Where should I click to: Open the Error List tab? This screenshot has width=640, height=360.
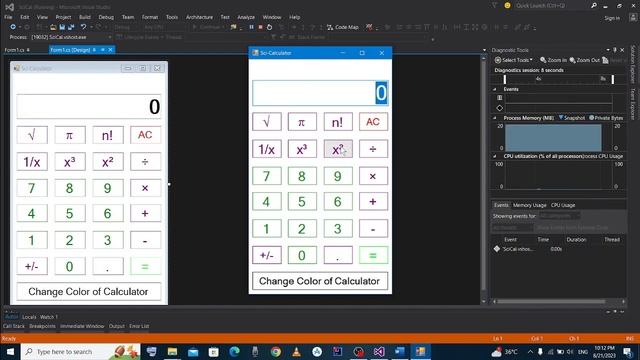(139, 326)
